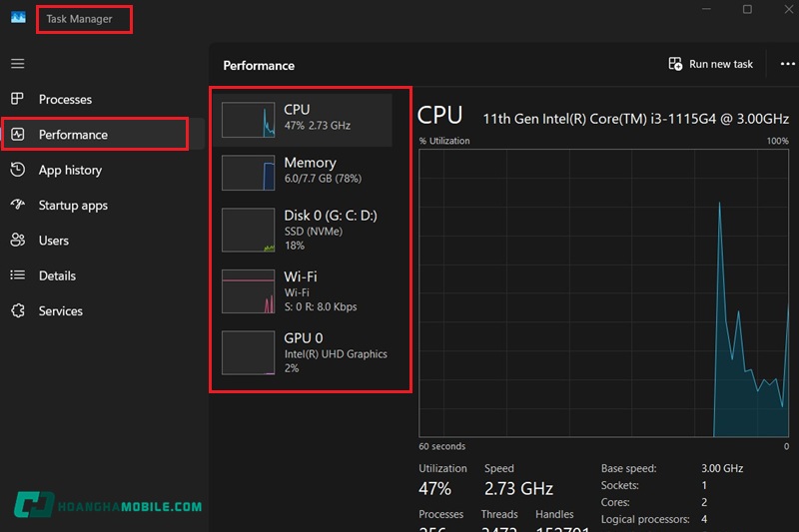Open the App history page
The image size is (799, 532).
pyautogui.click(x=70, y=170)
